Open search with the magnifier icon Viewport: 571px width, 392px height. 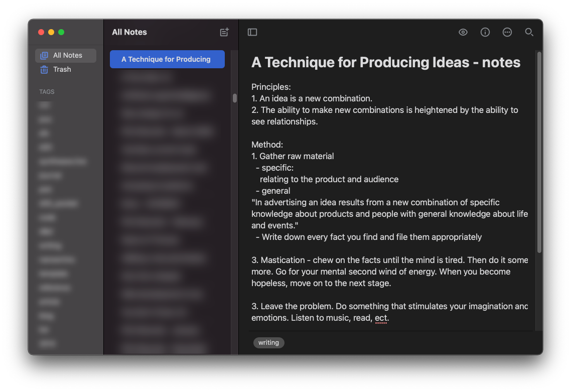coord(529,32)
